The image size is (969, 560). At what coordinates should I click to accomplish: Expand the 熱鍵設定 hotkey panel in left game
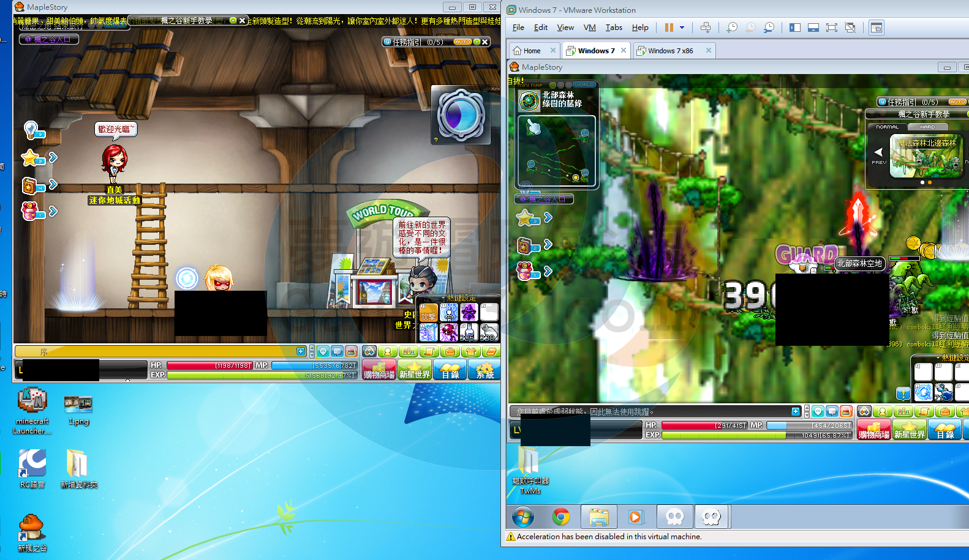click(x=459, y=298)
